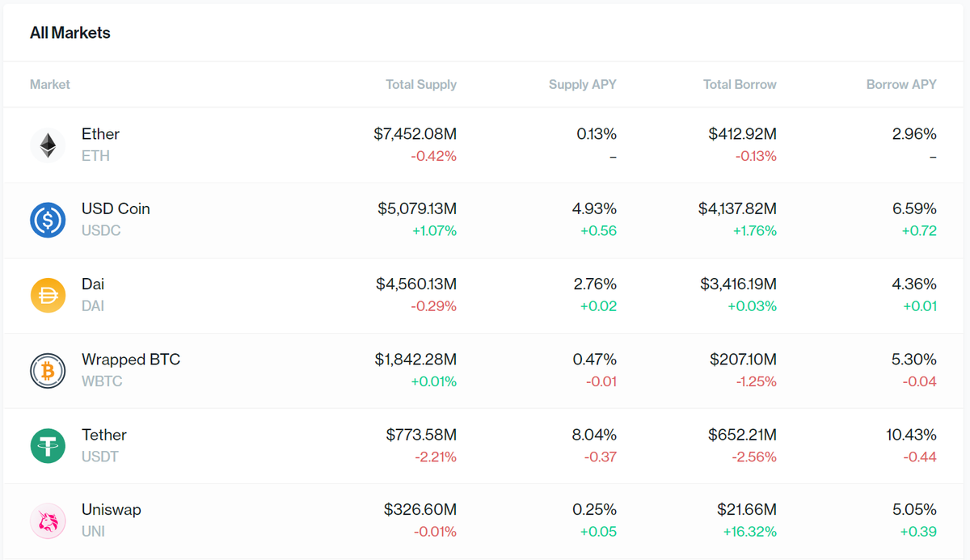This screenshot has width=970, height=560.
Task: Sort by the Total Borrow column header
Action: [x=739, y=84]
